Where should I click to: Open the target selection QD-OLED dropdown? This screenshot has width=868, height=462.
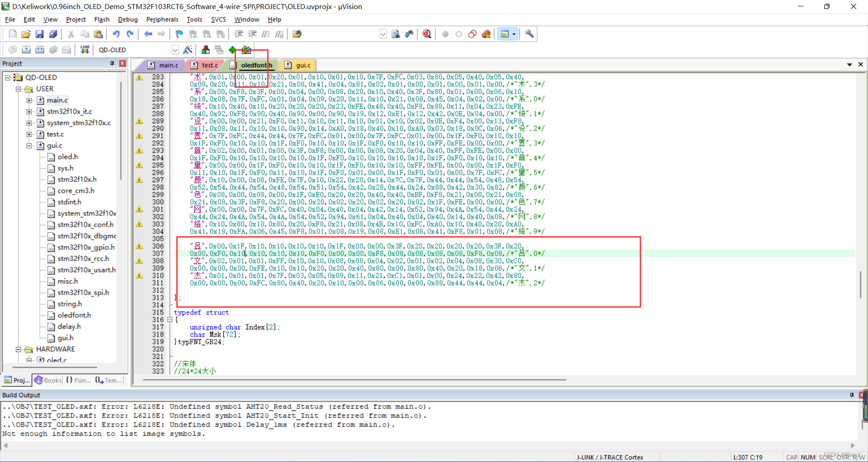pyautogui.click(x=175, y=50)
